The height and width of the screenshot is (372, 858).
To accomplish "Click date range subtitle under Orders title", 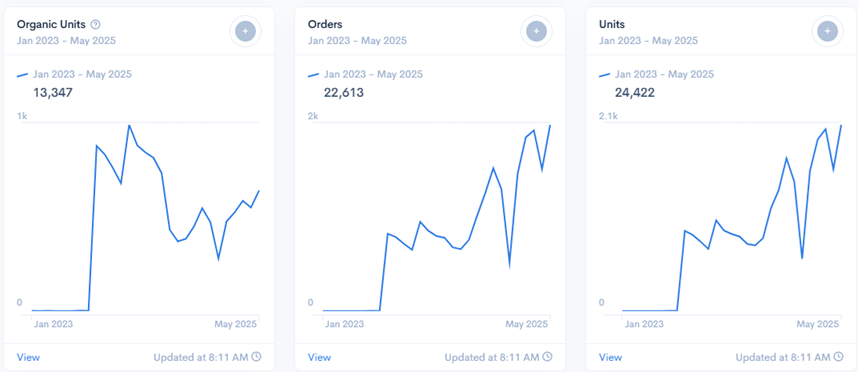I will 357,40.
